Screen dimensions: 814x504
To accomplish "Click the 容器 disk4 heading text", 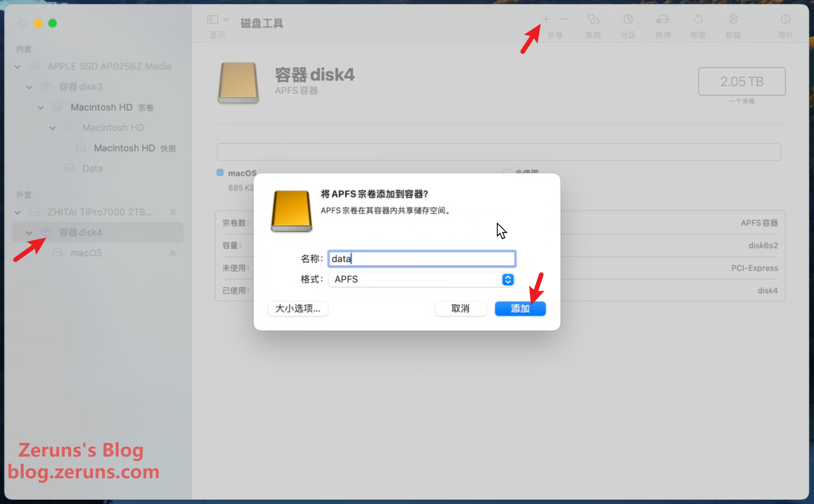I will click(x=314, y=75).
